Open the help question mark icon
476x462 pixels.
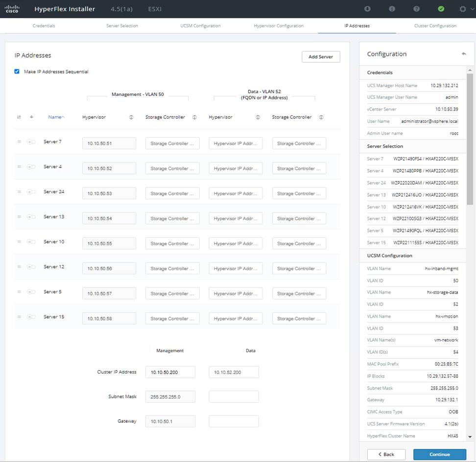pos(416,9)
